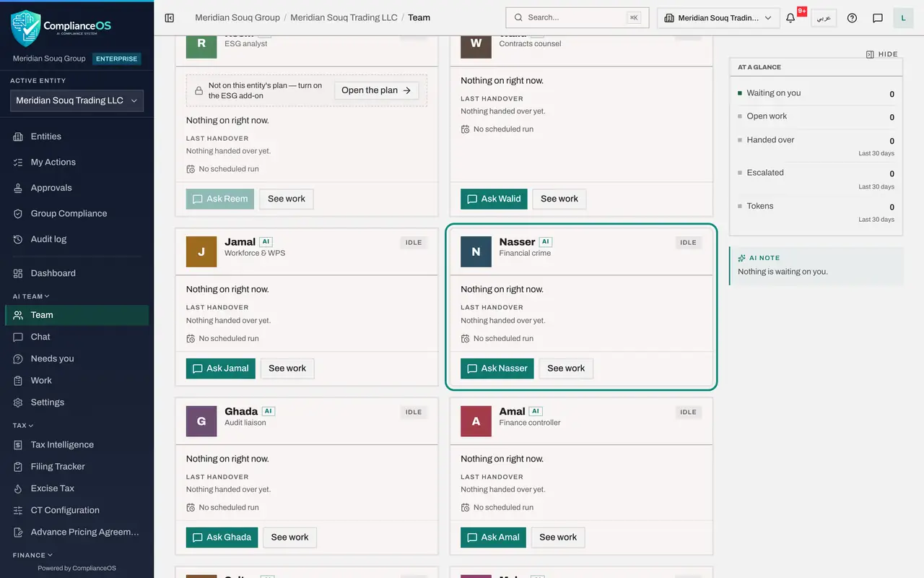This screenshot has width=924, height=578.
Task: Click Meridian Souq Trading LLC breadcrumb
Action: (344, 17)
